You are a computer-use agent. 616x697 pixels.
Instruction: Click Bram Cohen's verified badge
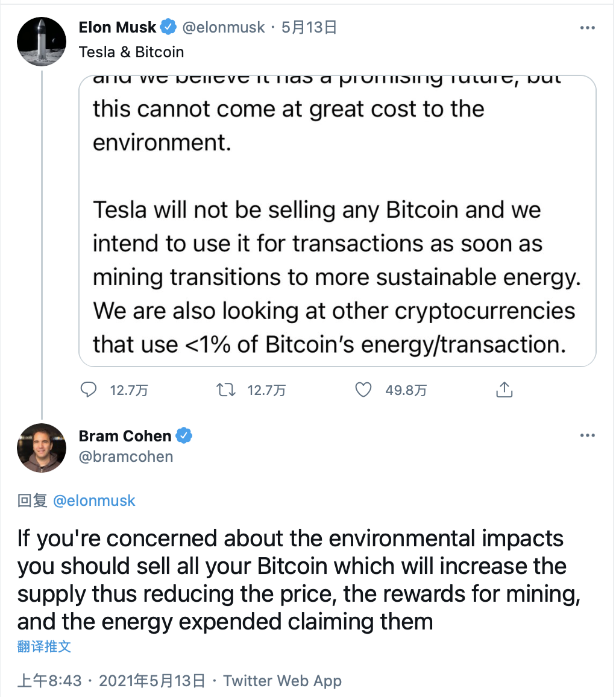coord(183,435)
